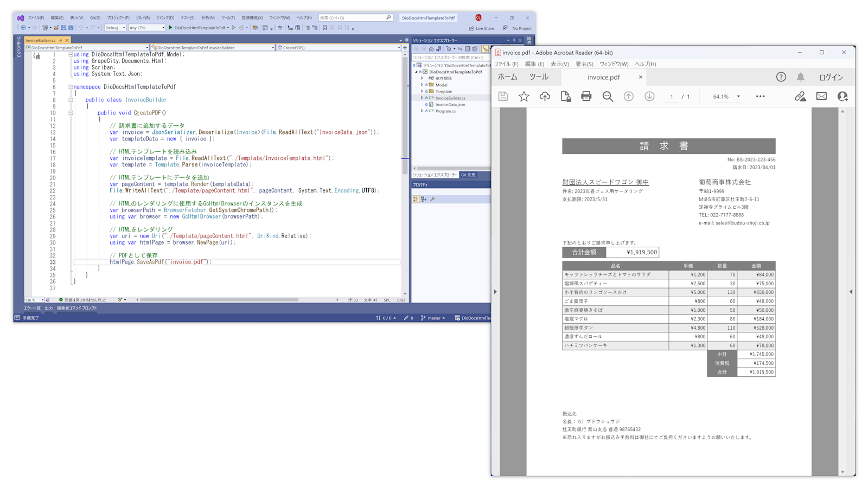Go to previous page using up arrow icon
Viewport: 868px width, 488px height.
click(x=628, y=97)
